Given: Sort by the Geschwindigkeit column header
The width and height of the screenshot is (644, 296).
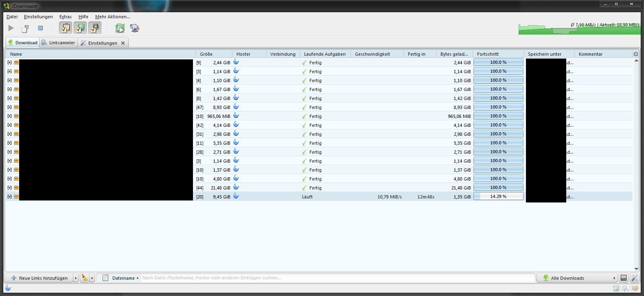Looking at the screenshot, I should pyautogui.click(x=377, y=54).
